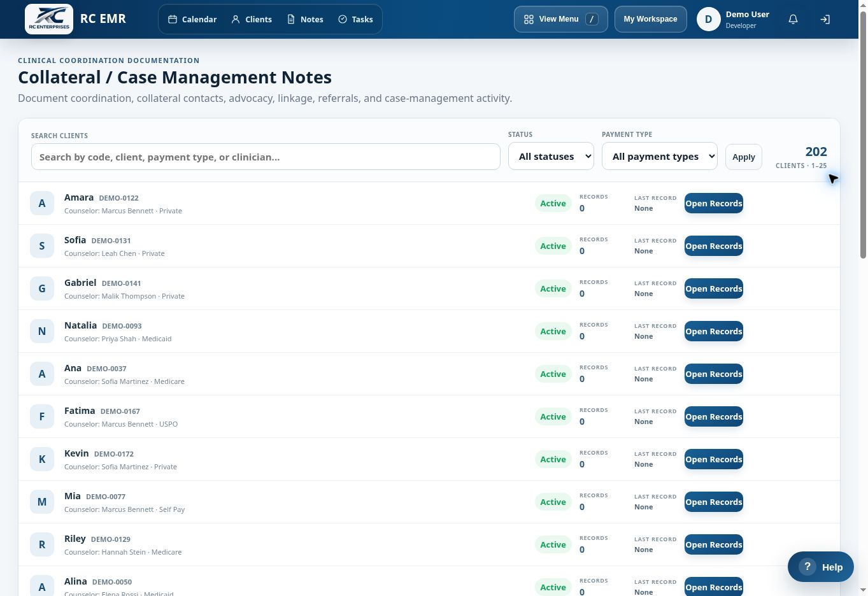Click the Demo User name label
Screen dimensions: 868x596
point(748,14)
